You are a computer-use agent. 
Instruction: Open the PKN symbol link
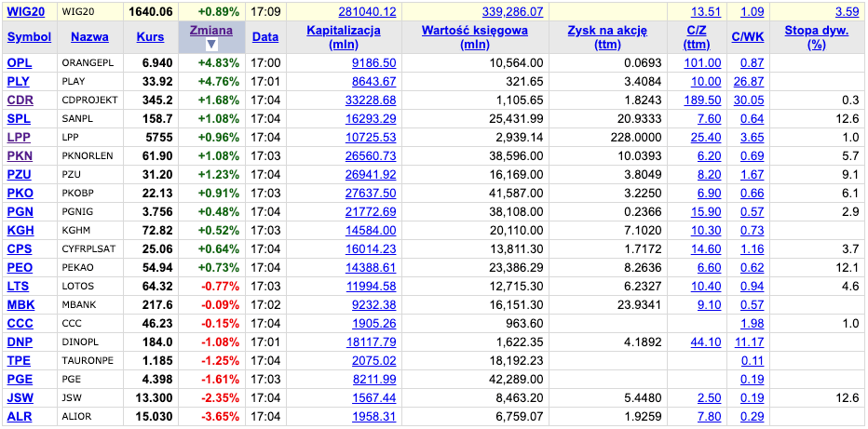click(20, 155)
